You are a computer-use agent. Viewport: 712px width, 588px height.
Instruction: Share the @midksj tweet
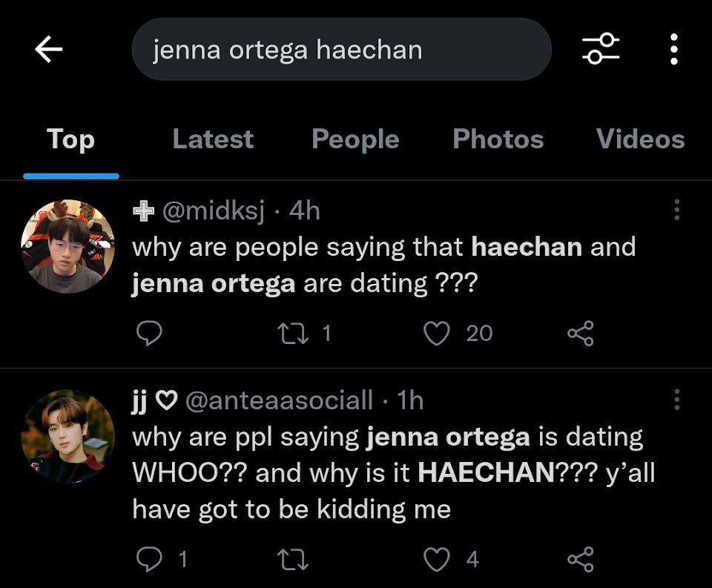580,334
